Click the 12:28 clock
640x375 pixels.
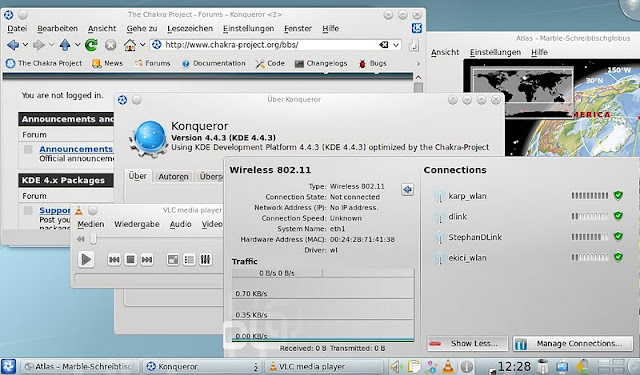(x=514, y=367)
